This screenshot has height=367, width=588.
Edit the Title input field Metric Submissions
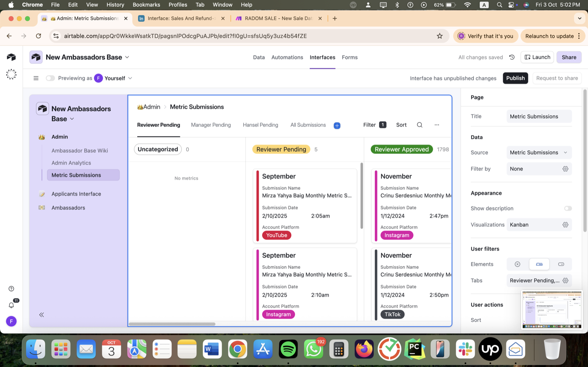(539, 116)
